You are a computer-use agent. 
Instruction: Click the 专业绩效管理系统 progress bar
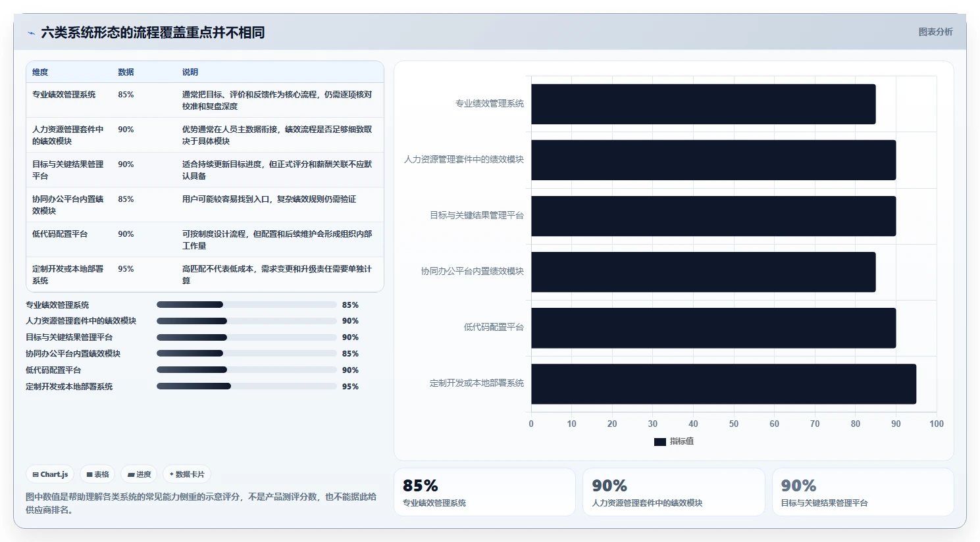coord(247,305)
